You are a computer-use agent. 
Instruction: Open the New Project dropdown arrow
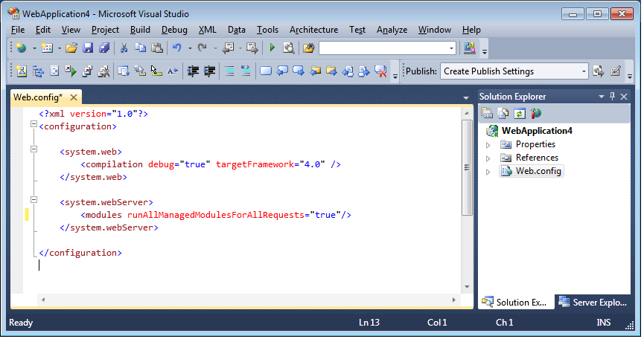[x=34, y=48]
